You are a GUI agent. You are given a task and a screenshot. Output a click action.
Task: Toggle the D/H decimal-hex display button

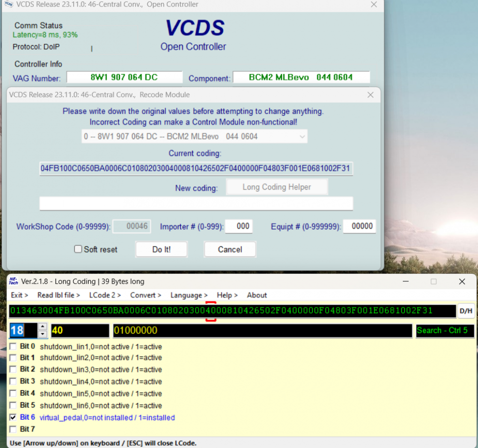point(465,311)
